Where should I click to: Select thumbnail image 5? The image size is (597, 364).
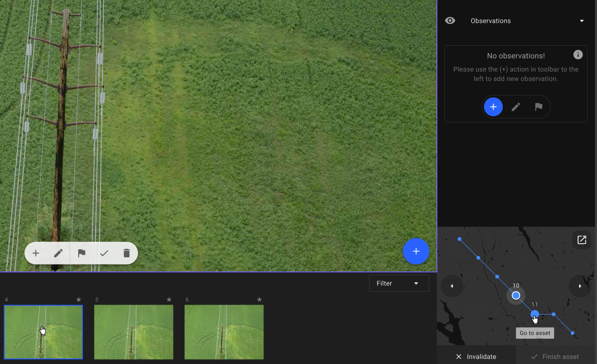134,332
